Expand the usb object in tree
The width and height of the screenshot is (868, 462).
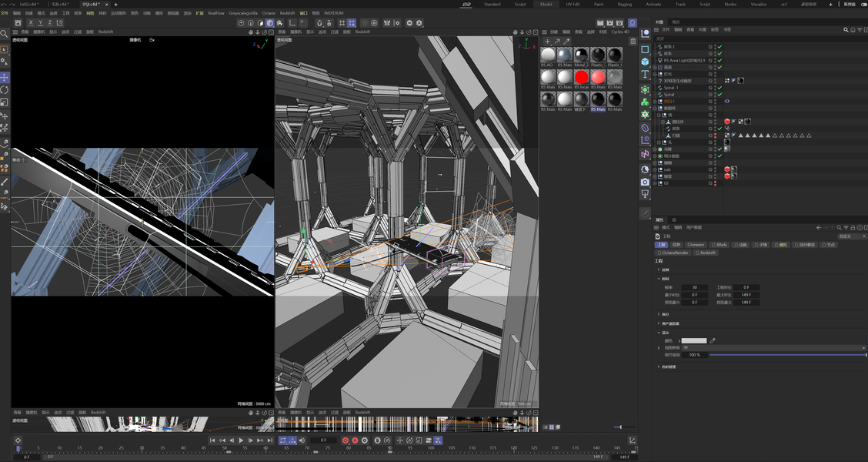tap(656, 169)
